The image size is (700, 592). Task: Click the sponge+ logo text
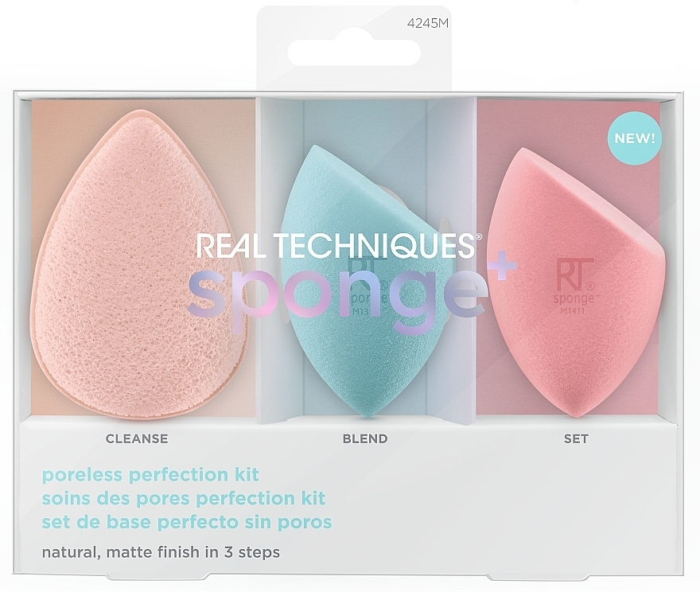[x=352, y=293]
